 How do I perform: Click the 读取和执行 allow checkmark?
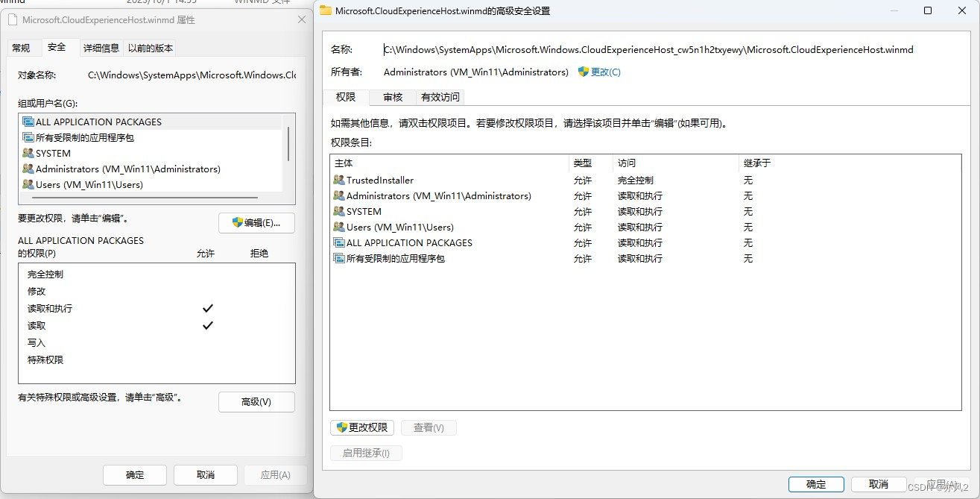coord(208,308)
